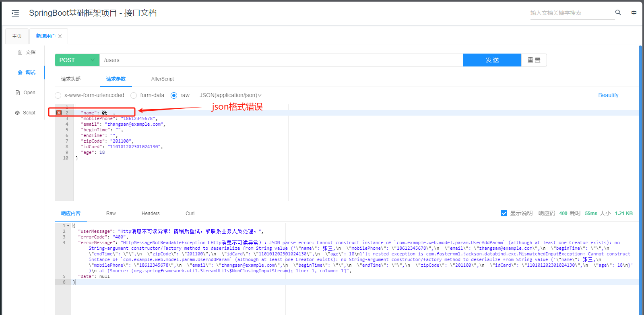Click the "userMessage" line in response
The image size is (644, 315).
(171, 231)
